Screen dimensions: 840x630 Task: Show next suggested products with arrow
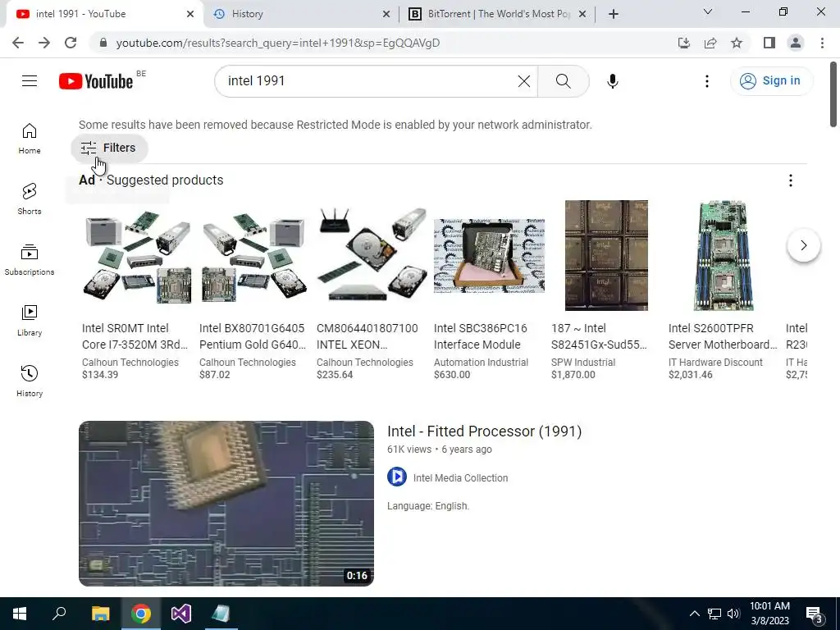point(804,245)
